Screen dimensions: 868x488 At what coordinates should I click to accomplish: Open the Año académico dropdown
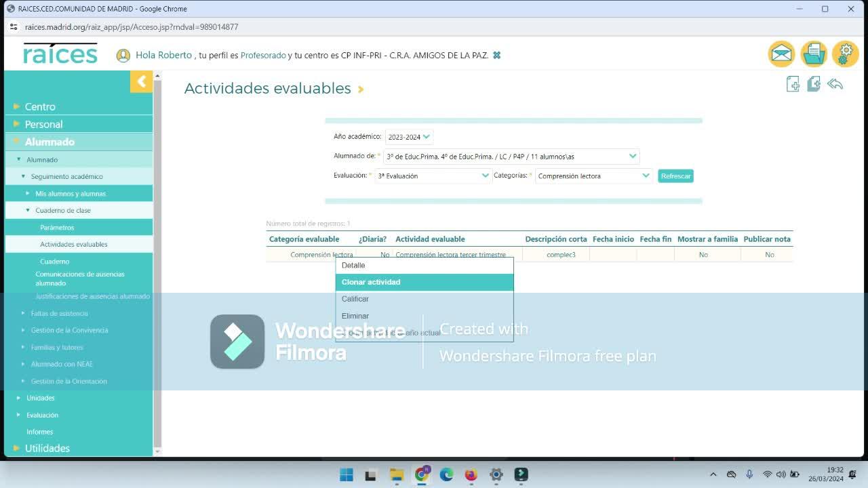(409, 137)
